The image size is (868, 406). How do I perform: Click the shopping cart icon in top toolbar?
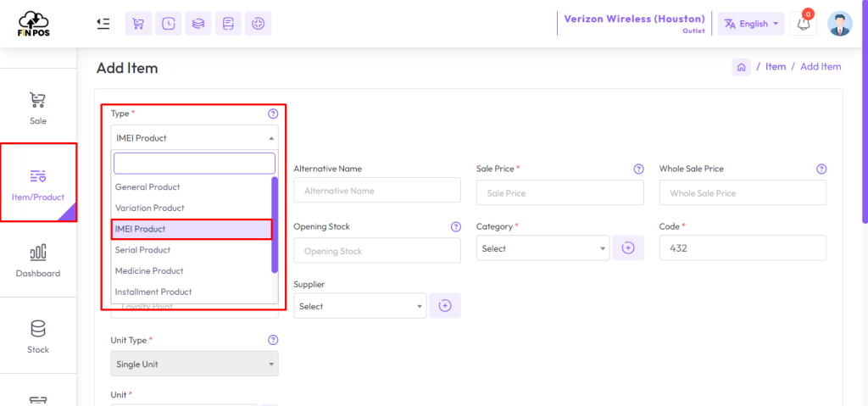(138, 24)
